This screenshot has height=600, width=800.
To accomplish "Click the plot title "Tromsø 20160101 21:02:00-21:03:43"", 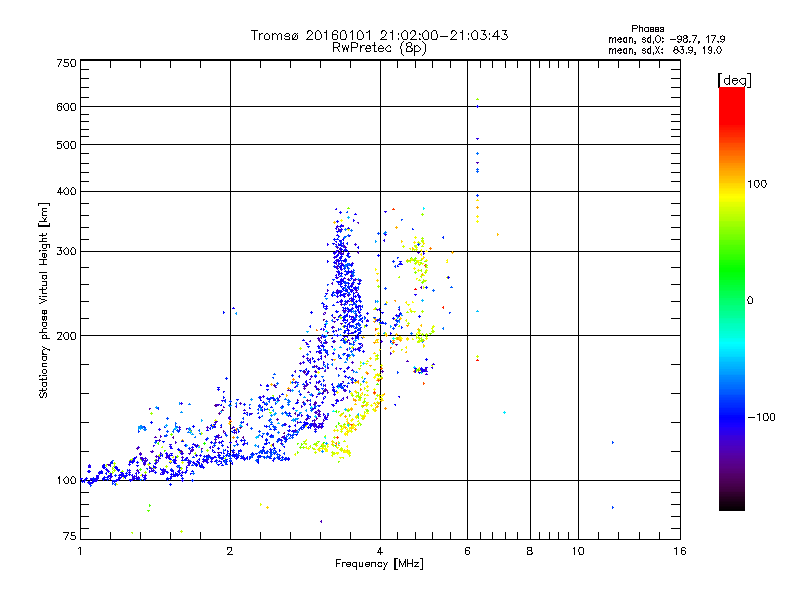I will tap(379, 35).
